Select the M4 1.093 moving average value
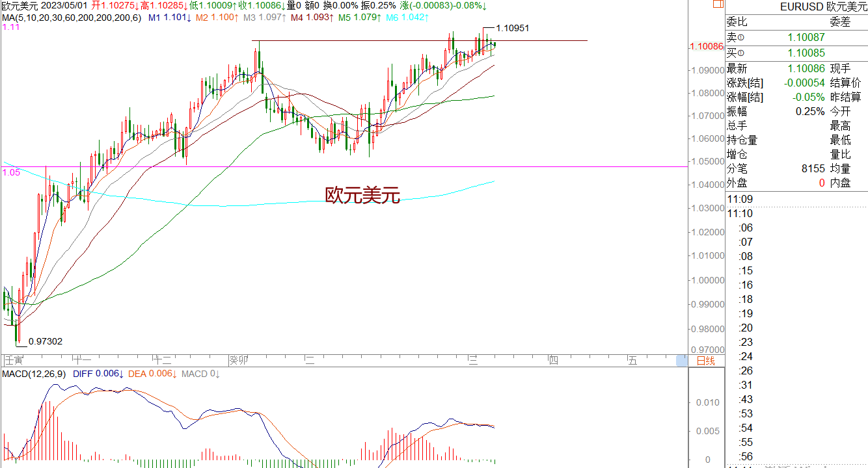 click(312, 18)
